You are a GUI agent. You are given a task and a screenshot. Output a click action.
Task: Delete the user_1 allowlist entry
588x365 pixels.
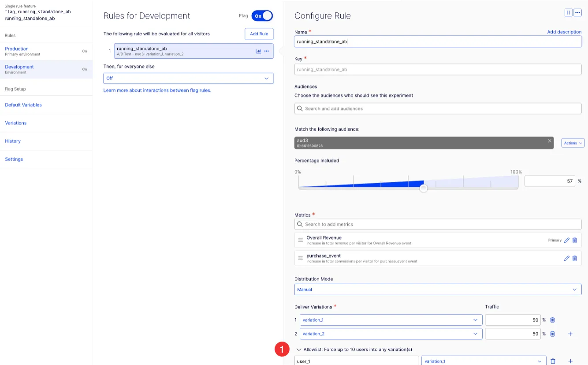pyautogui.click(x=552, y=361)
